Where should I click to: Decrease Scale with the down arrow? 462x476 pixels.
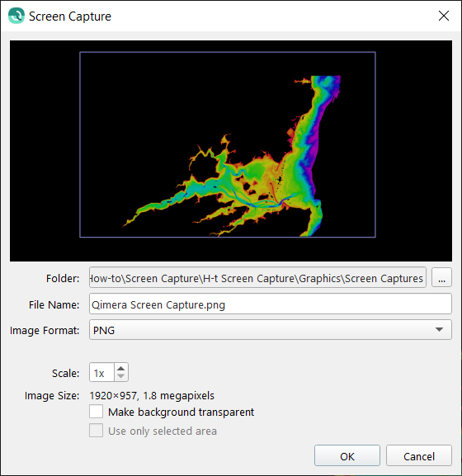[120, 376]
